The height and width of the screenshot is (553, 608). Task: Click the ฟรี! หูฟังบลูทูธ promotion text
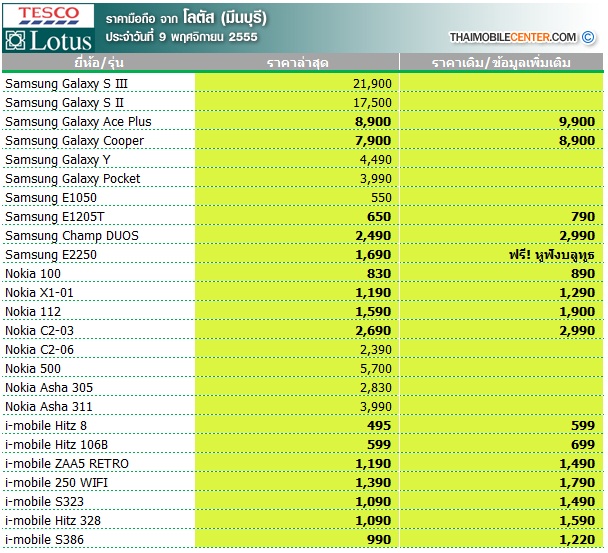552,255
